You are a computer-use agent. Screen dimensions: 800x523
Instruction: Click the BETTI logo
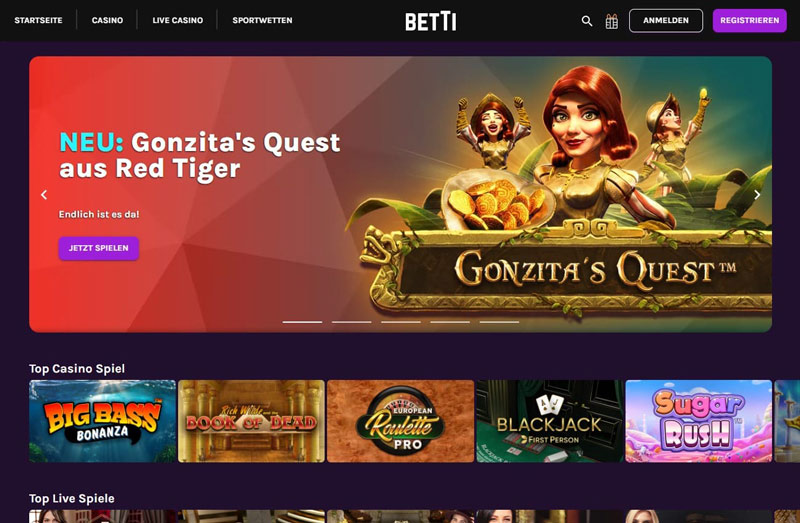coord(431,21)
